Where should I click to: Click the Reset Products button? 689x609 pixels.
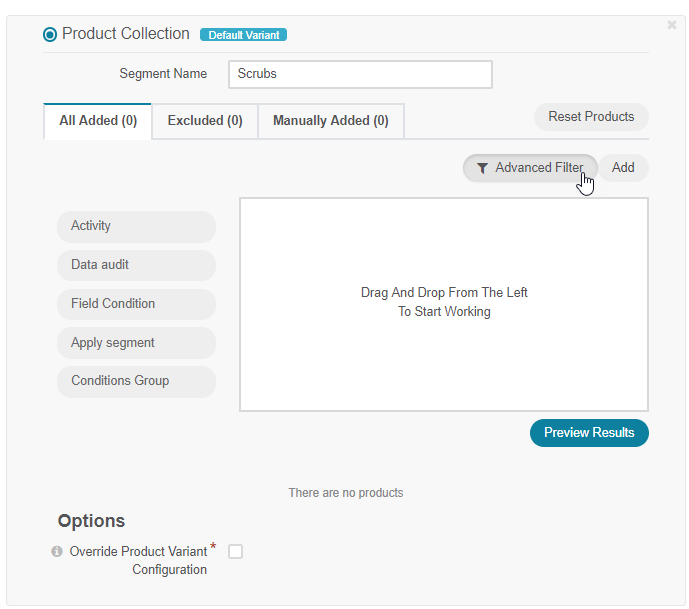click(591, 117)
